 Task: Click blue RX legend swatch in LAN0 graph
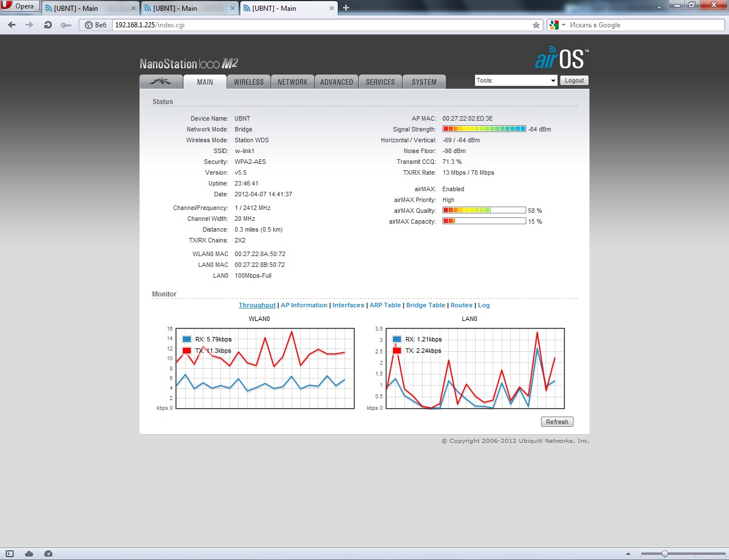pos(397,339)
